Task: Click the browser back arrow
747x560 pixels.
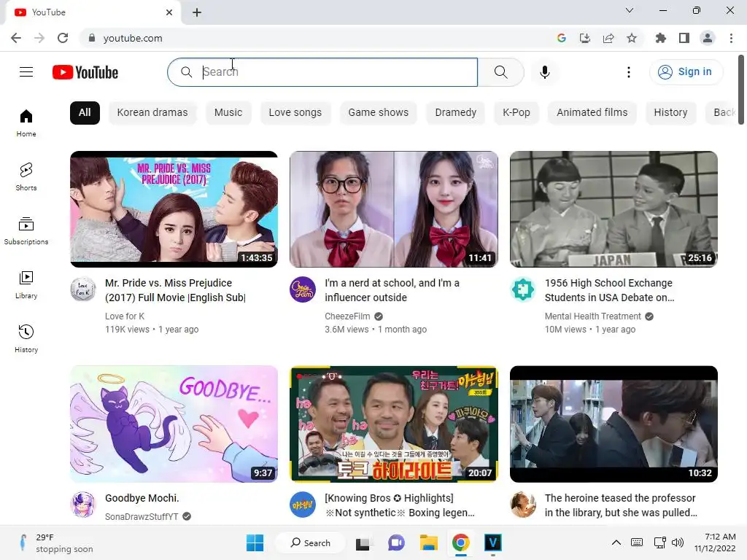Action: [16, 38]
